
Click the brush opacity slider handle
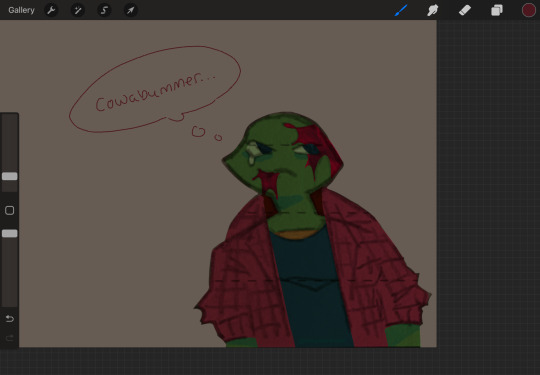pos(10,233)
